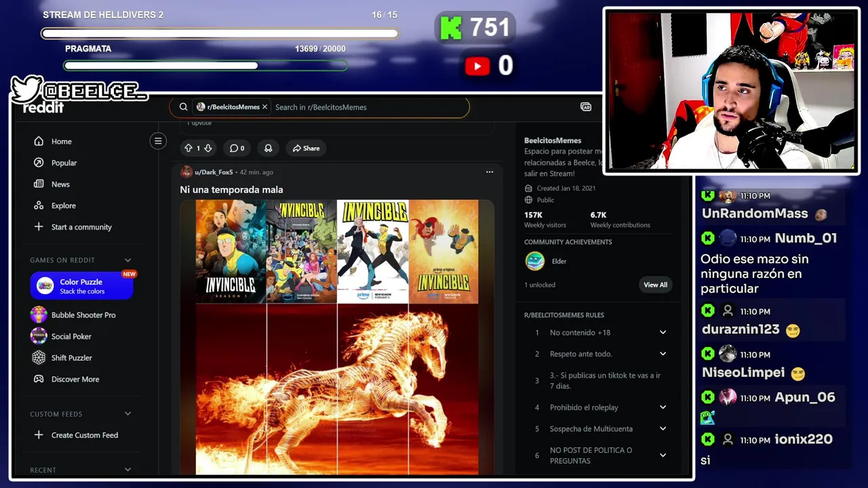This screenshot has height=488, width=868.
Task: Click the YouTube counter icon
Action: (477, 66)
